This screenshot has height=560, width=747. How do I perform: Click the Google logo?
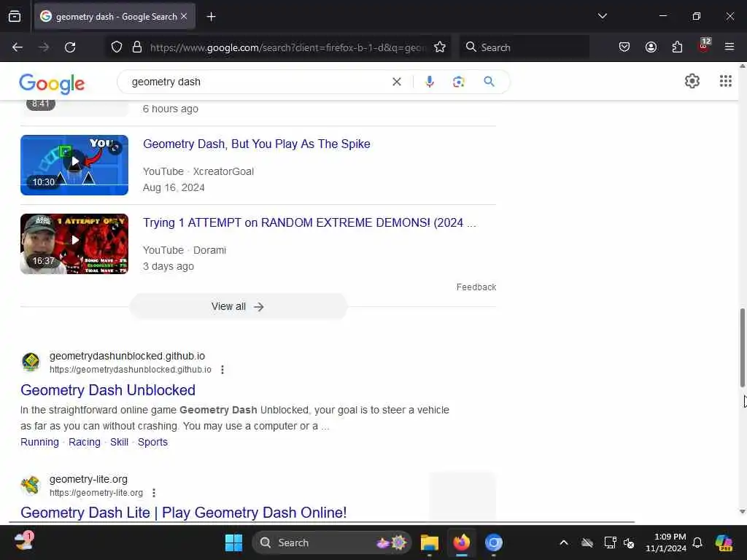52,83
